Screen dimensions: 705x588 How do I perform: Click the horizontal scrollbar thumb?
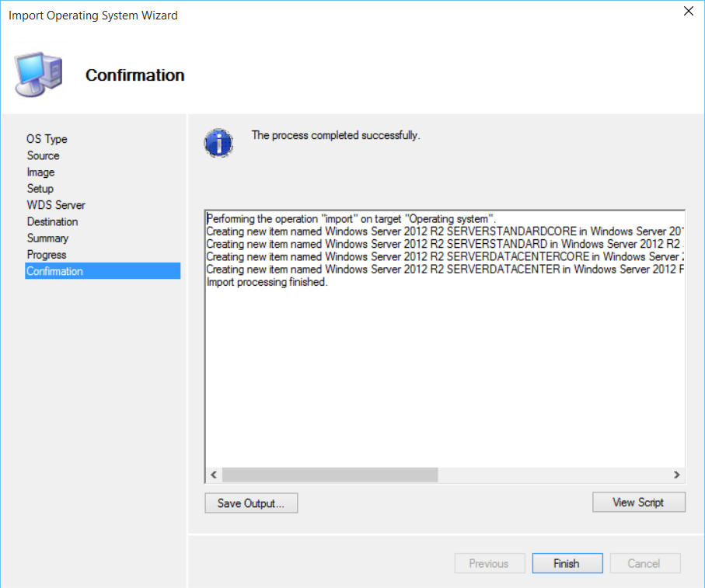(330, 475)
